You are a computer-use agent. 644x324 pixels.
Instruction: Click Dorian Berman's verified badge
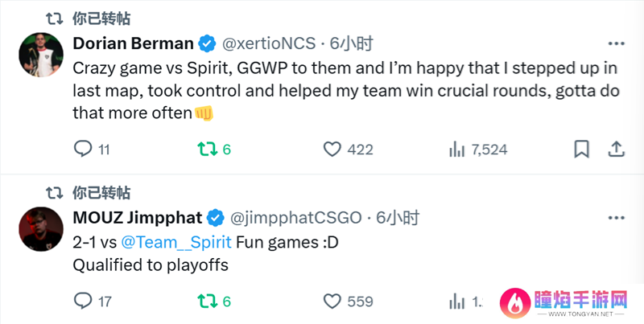pyautogui.click(x=208, y=43)
